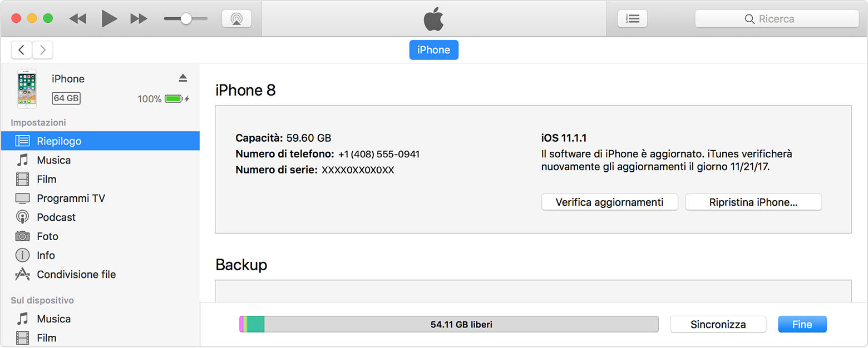Click the AirPlay icon button
This screenshot has width=868, height=348.
click(236, 18)
